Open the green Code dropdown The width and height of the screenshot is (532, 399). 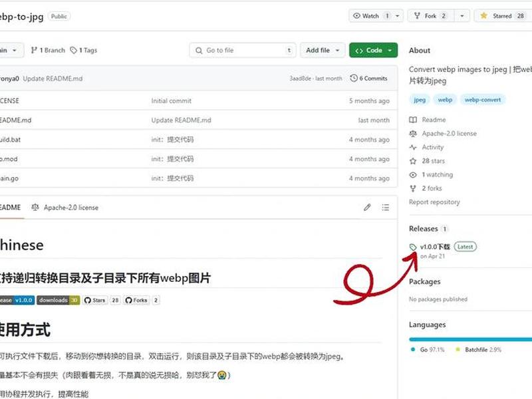coord(373,51)
